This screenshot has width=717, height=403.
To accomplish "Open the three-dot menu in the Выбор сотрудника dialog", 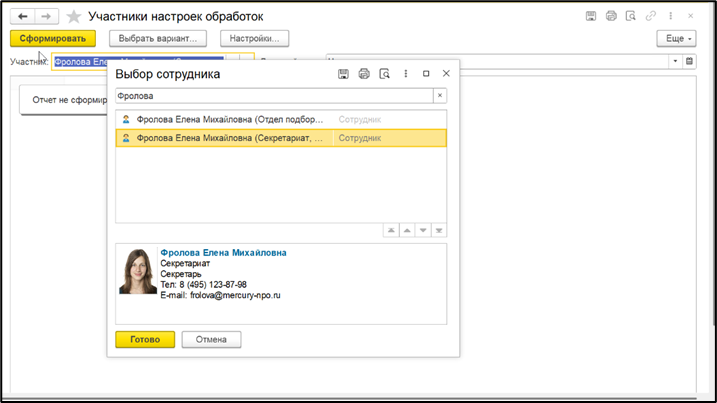I will click(406, 74).
